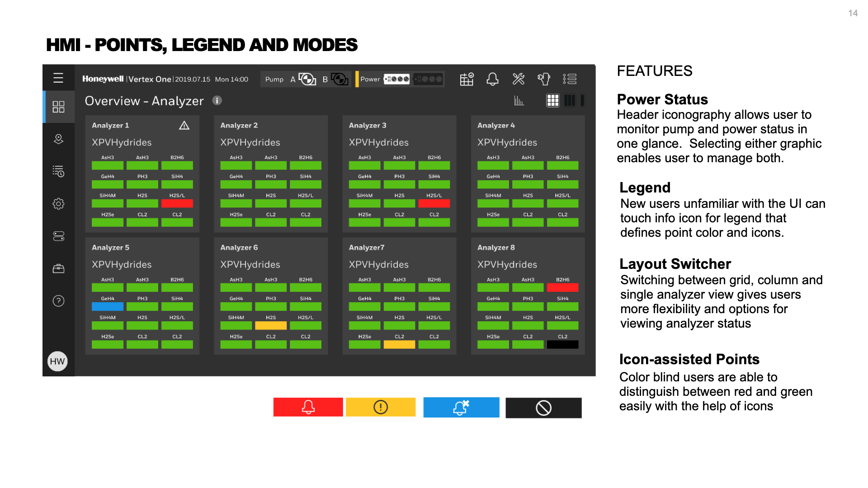This screenshot has width=868, height=488.
Task: Switch to column layout view
Action: click(570, 100)
